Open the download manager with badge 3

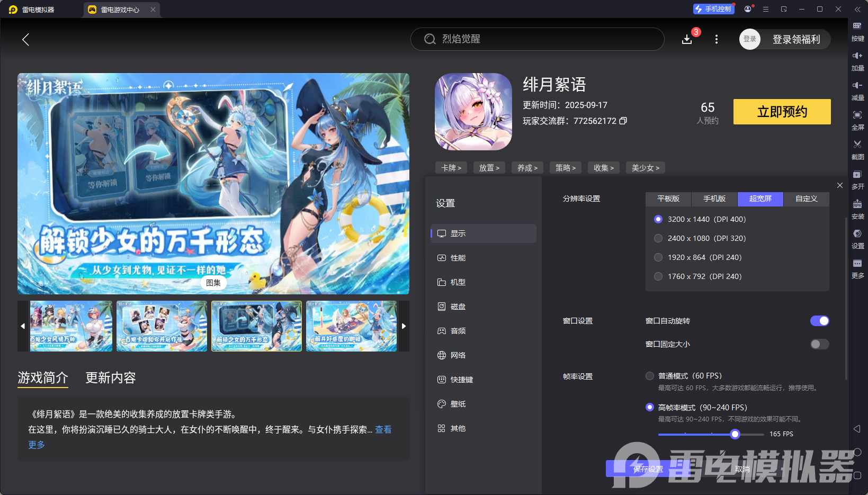[x=687, y=39]
